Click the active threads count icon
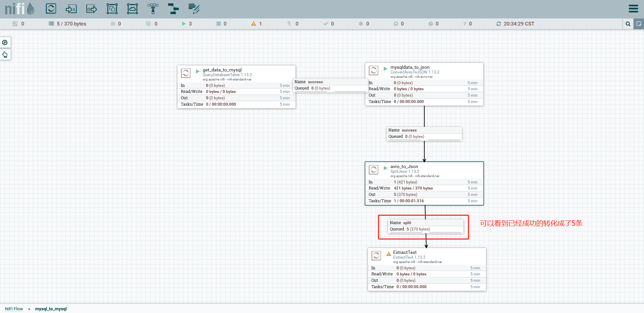Viewport: 644px width, 313px height. pos(15,24)
